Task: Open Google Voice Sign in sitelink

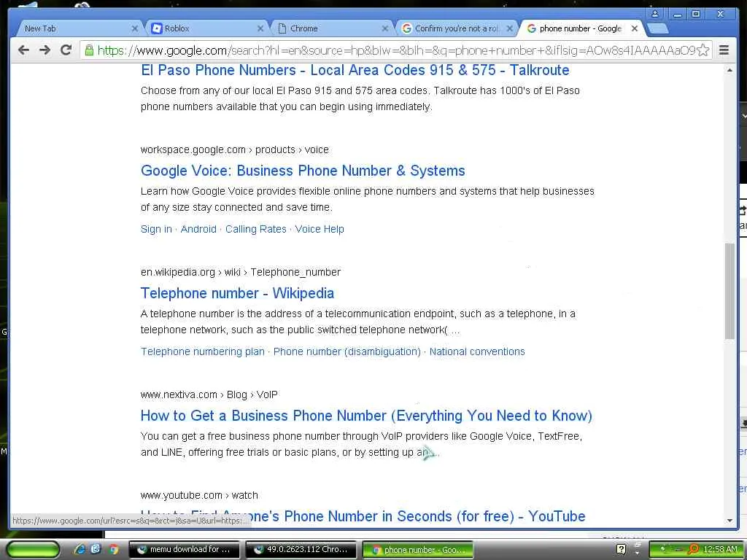Action: click(x=156, y=229)
